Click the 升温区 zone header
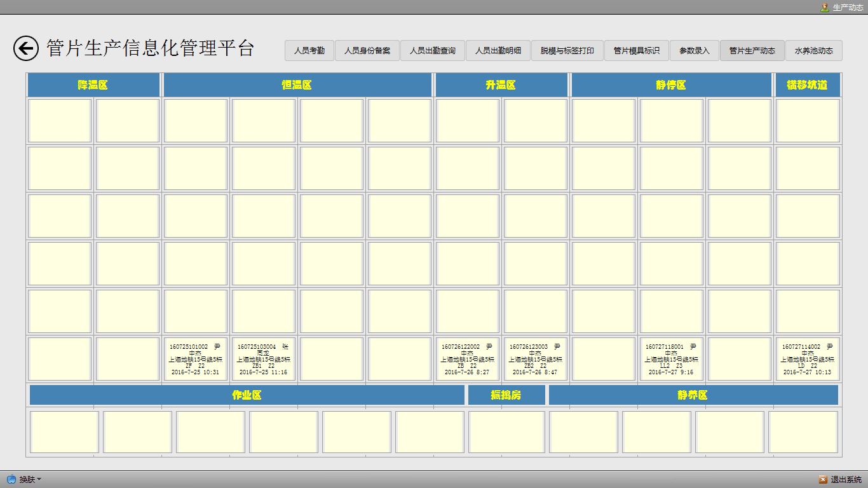Screen dimensions: 868x488 501,85
